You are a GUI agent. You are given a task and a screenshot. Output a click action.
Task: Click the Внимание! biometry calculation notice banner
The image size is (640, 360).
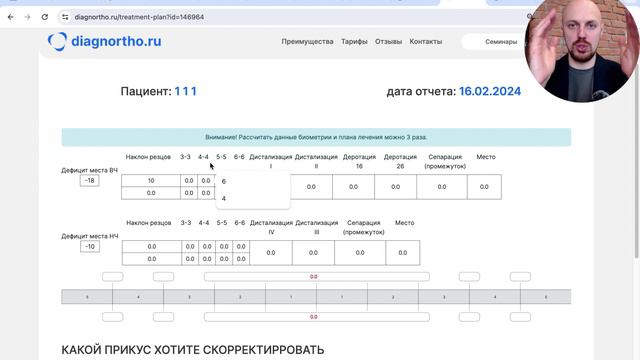[x=316, y=137]
